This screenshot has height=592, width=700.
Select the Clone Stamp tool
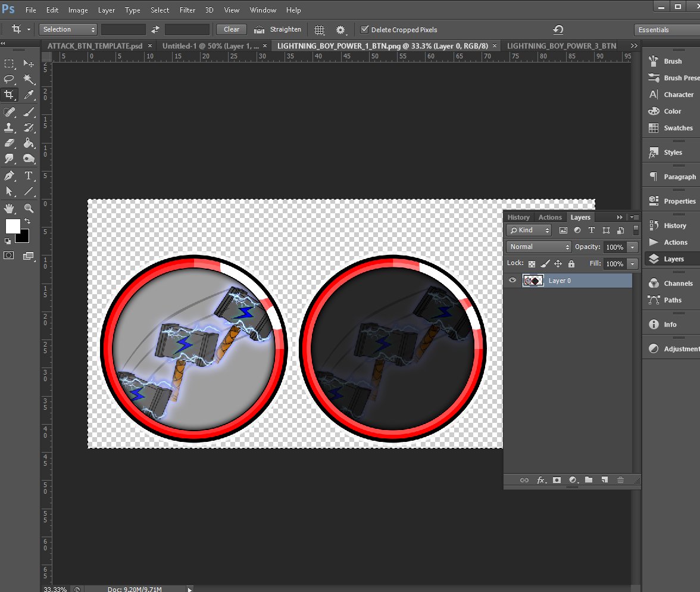(9, 127)
